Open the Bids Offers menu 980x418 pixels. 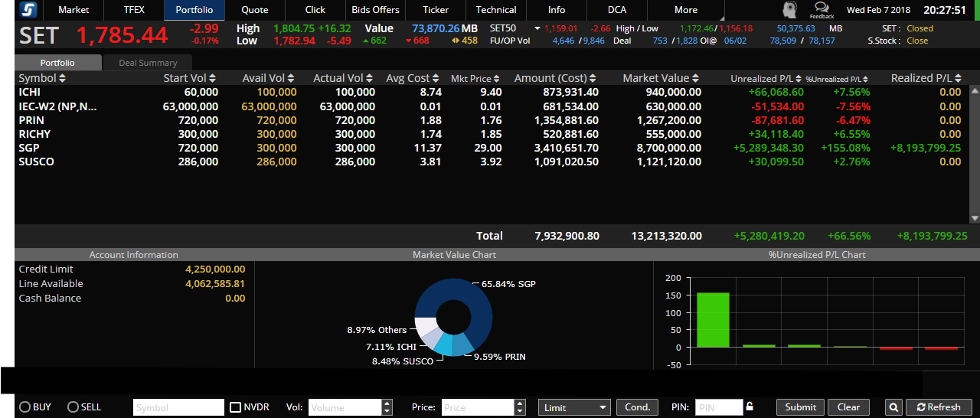(375, 10)
